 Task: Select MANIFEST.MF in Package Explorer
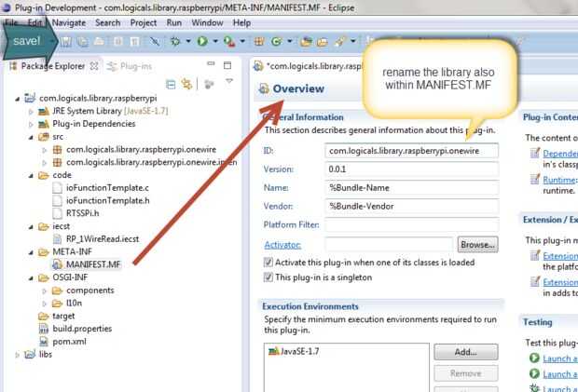click(x=93, y=264)
